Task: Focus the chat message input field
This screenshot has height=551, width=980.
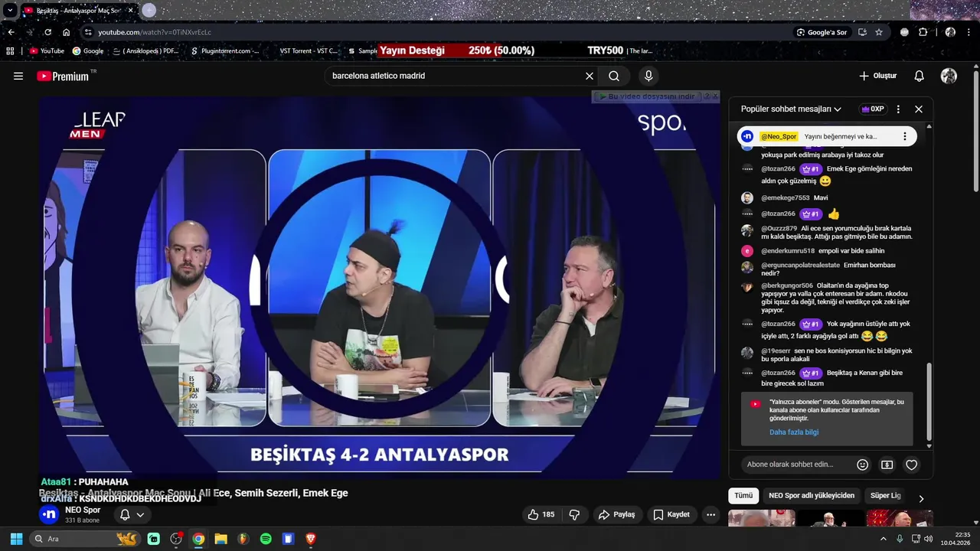Action: 796,465
